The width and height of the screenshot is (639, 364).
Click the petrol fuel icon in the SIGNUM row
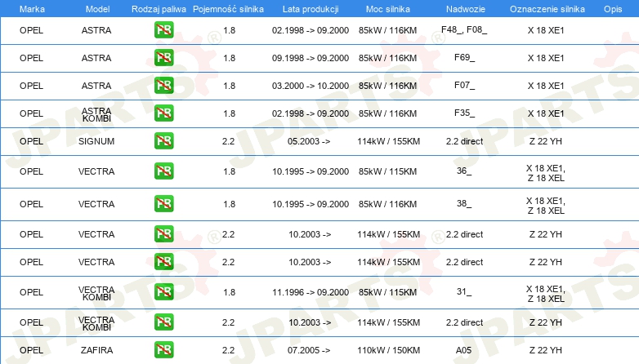[x=163, y=141]
